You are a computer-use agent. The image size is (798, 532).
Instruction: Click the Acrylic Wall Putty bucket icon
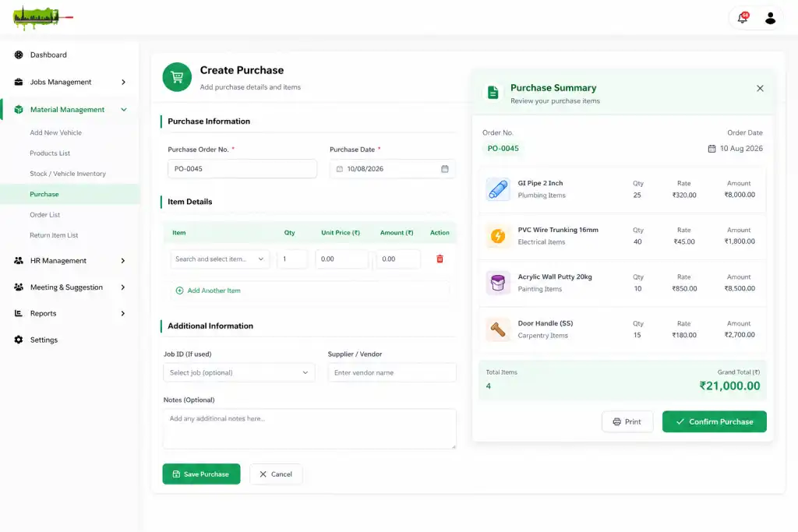pos(498,283)
